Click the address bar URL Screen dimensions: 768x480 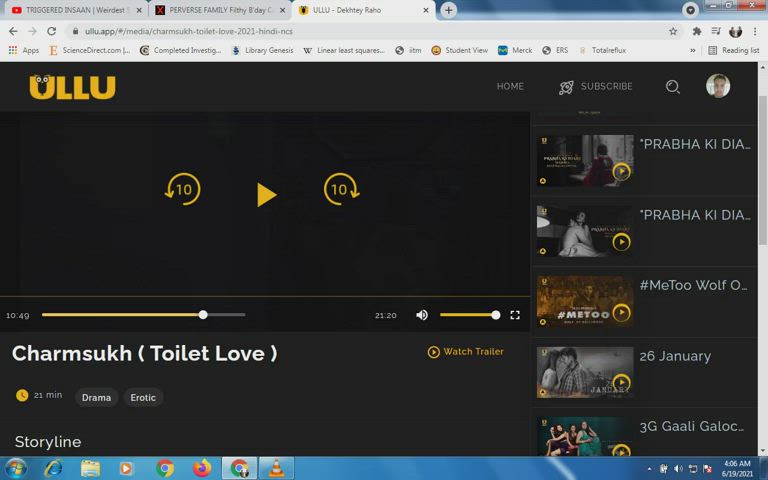pos(189,31)
